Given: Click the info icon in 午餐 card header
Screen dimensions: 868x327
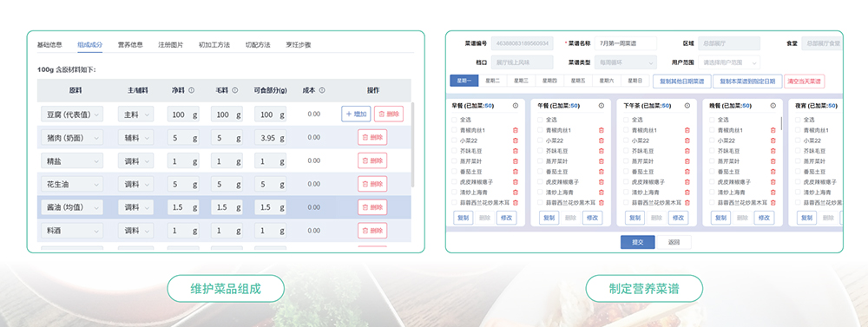Looking at the screenshot, I should (x=602, y=105).
